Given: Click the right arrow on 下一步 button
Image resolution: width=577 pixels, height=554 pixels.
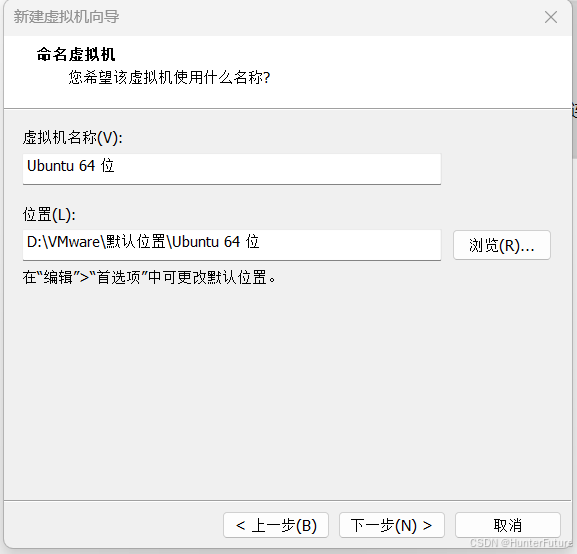Looking at the screenshot, I should [x=427, y=525].
